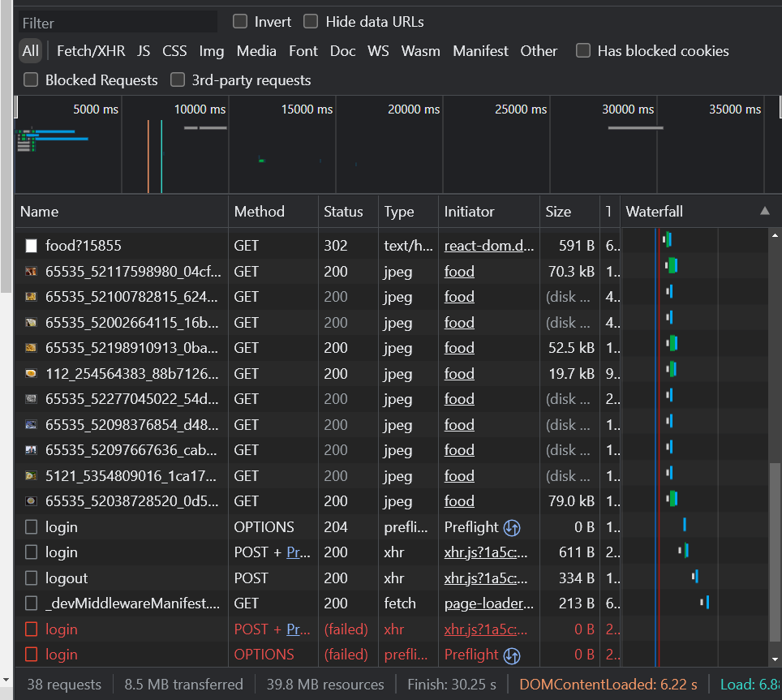Viewport: 782px width, 700px height.
Task: Enable the Invert filter checkbox
Action: click(239, 21)
